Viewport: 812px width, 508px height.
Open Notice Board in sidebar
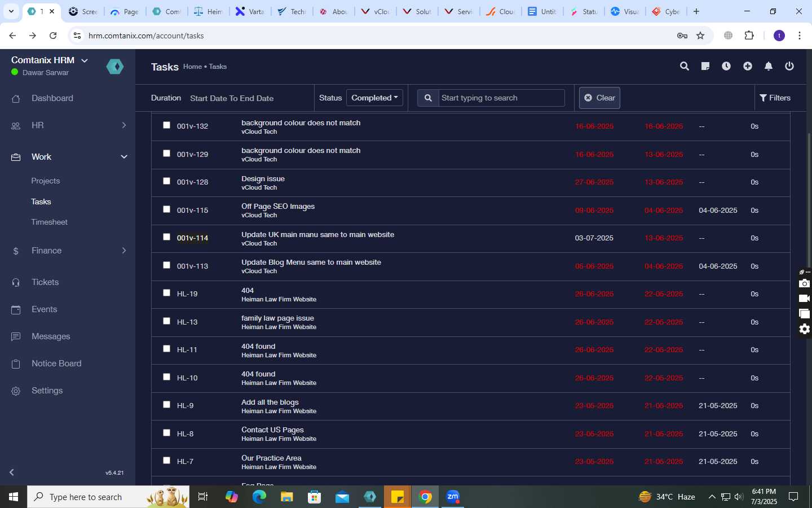[x=56, y=364]
